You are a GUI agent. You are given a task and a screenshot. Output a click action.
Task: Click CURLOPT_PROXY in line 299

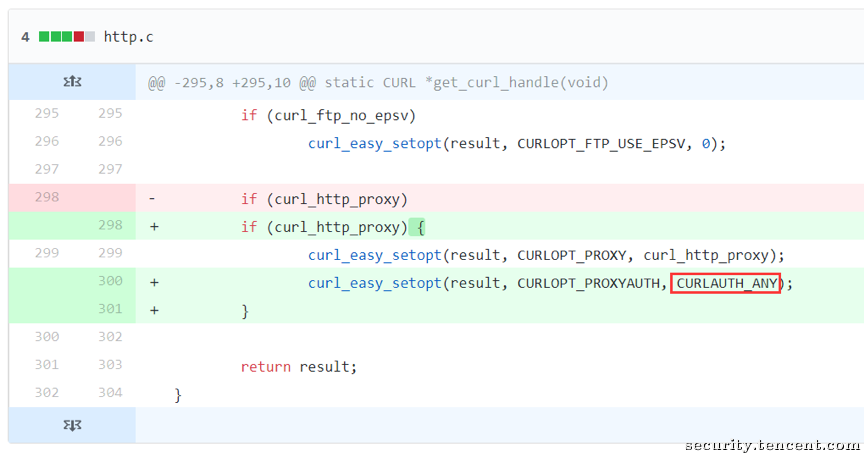pos(572,256)
